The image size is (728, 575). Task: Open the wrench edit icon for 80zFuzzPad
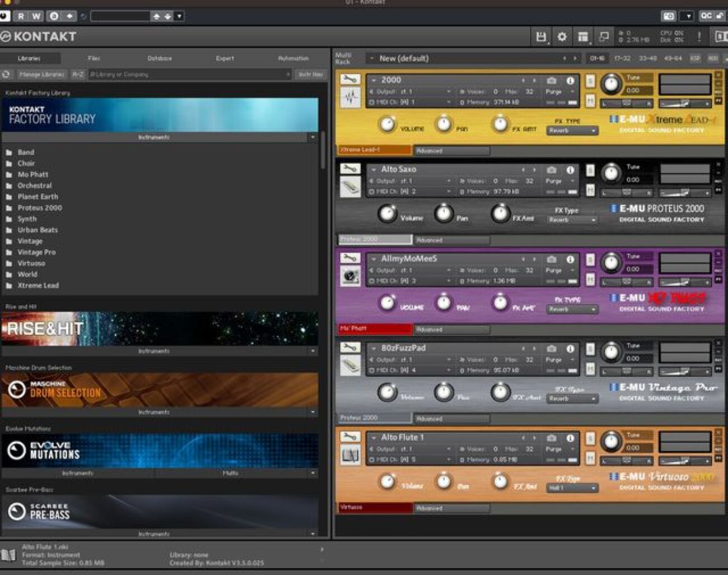click(350, 347)
